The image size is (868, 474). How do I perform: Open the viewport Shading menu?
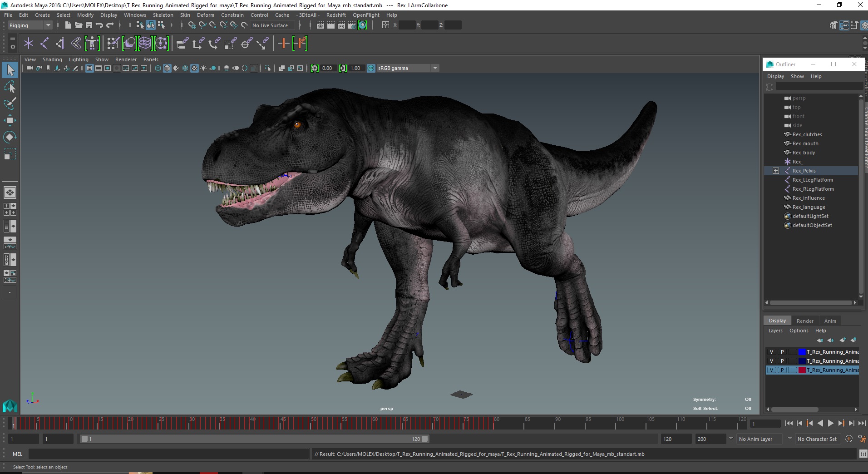[52, 59]
